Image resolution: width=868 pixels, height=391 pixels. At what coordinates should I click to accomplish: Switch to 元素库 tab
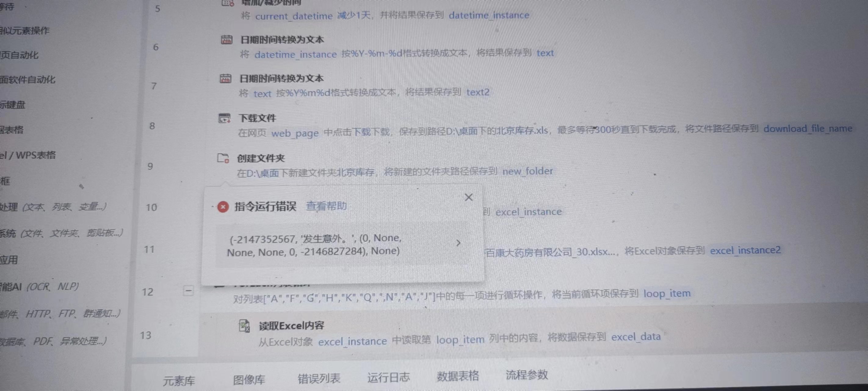click(179, 381)
